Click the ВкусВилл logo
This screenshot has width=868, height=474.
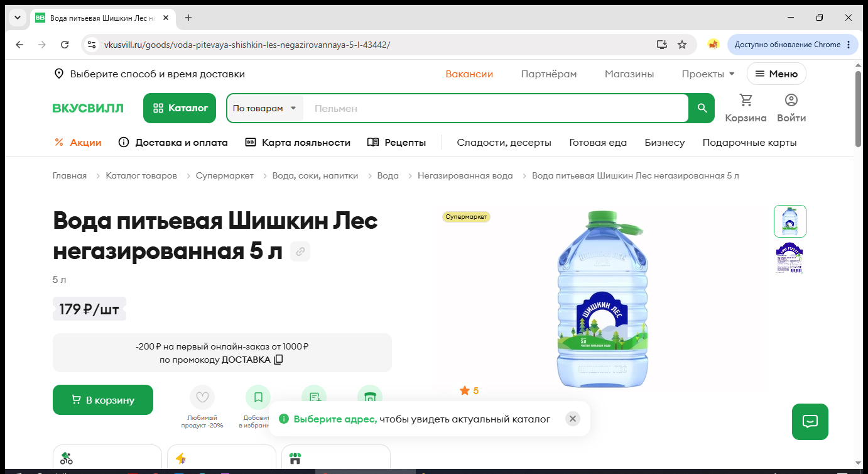[x=88, y=108]
